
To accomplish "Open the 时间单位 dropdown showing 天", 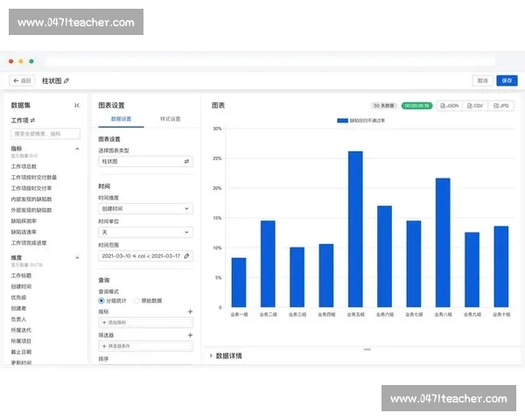I will 144,233.
